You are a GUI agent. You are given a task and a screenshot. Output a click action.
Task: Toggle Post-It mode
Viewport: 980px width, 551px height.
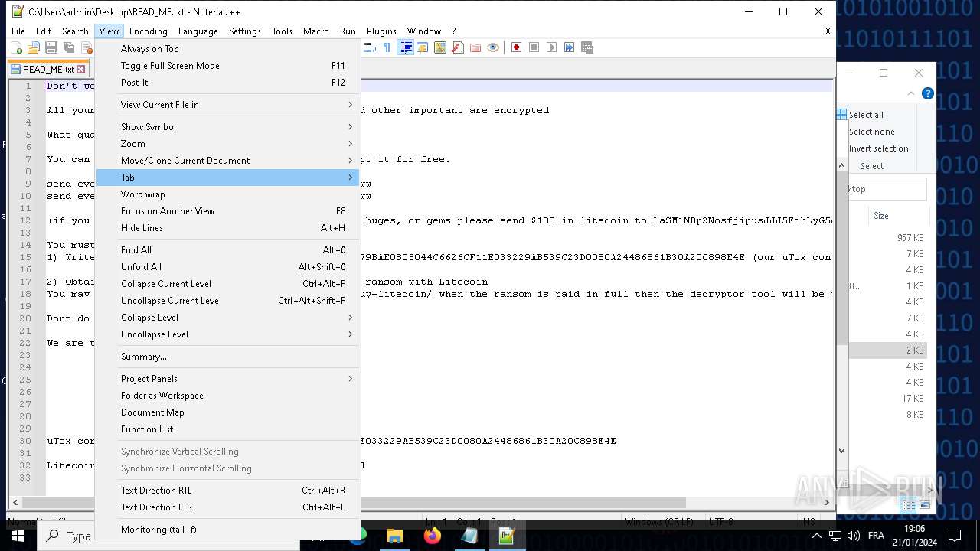coord(227,83)
